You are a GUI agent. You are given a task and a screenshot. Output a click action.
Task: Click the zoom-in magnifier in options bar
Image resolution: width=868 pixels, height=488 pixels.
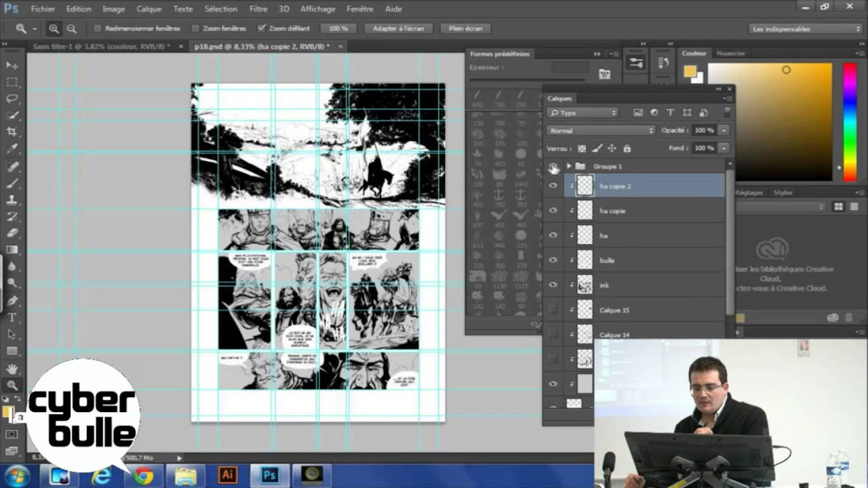[x=54, y=28]
